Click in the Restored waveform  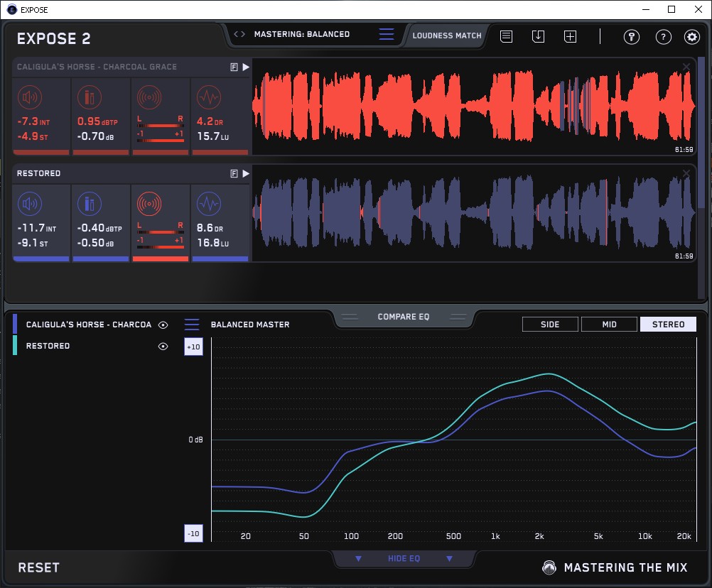(x=474, y=213)
